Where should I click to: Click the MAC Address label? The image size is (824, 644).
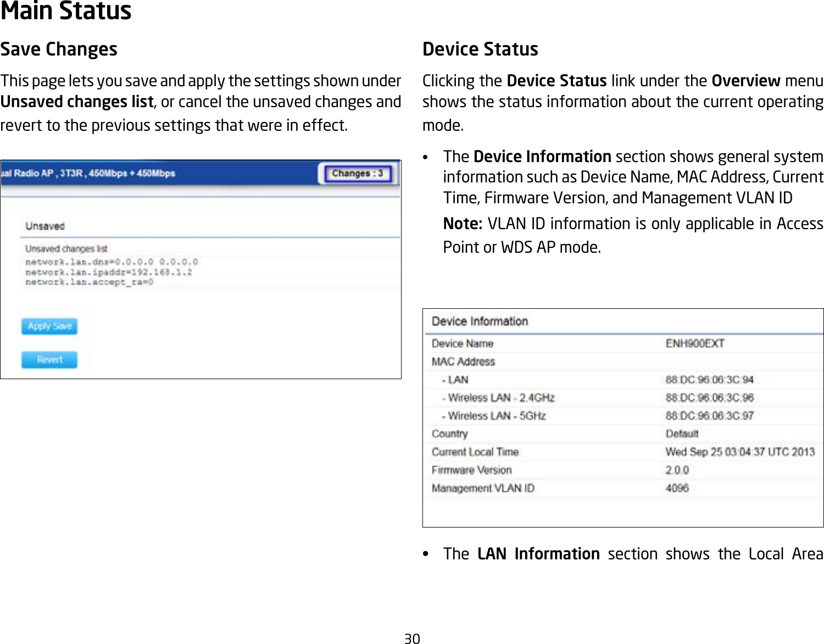(463, 362)
